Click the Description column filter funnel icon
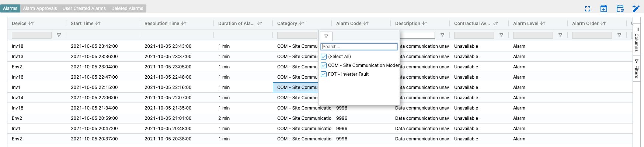 pos(442,35)
